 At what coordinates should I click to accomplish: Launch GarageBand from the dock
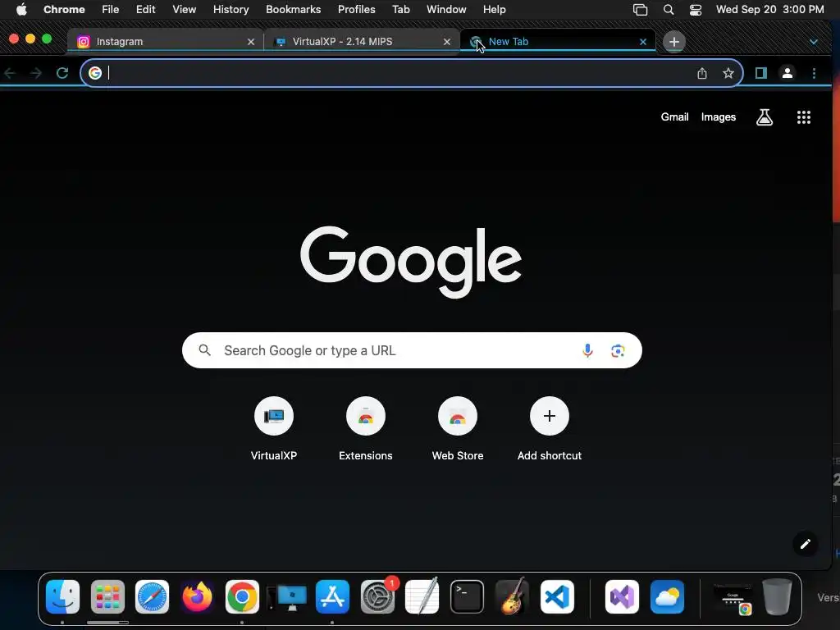tap(512, 596)
